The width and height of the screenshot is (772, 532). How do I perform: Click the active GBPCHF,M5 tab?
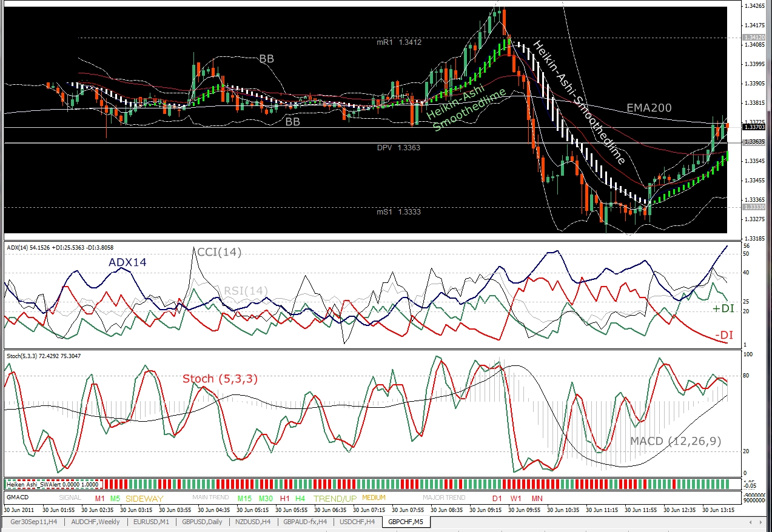pyautogui.click(x=406, y=522)
